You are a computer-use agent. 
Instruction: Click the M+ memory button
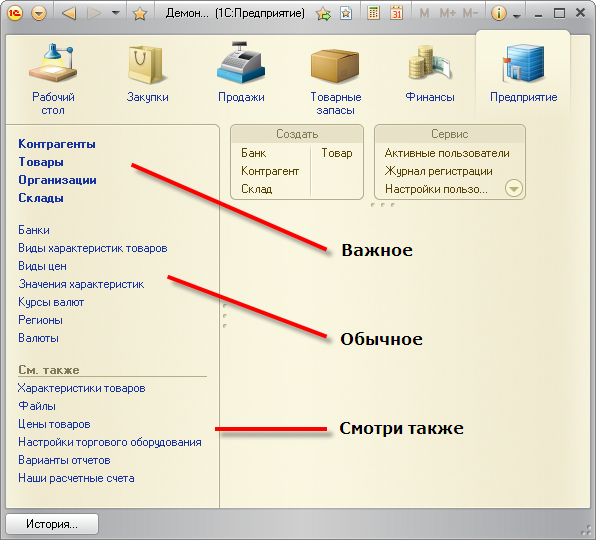coord(447,14)
